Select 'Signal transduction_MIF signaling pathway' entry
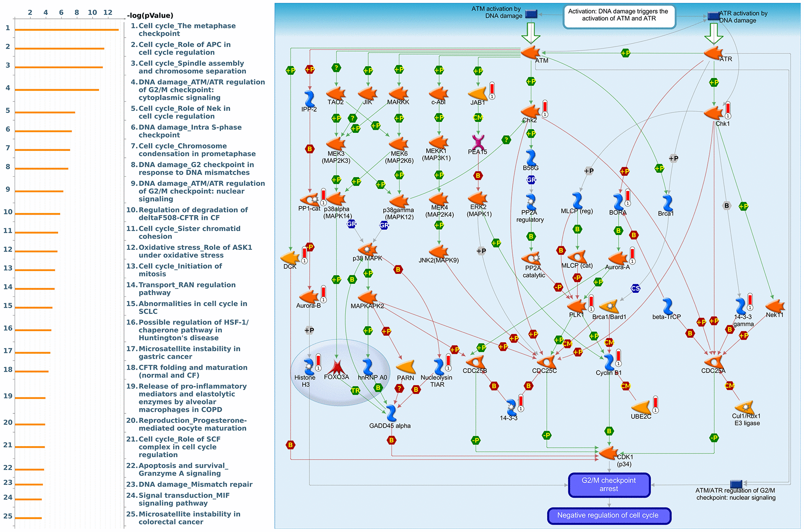The height and width of the screenshot is (532, 804). click(x=178, y=499)
